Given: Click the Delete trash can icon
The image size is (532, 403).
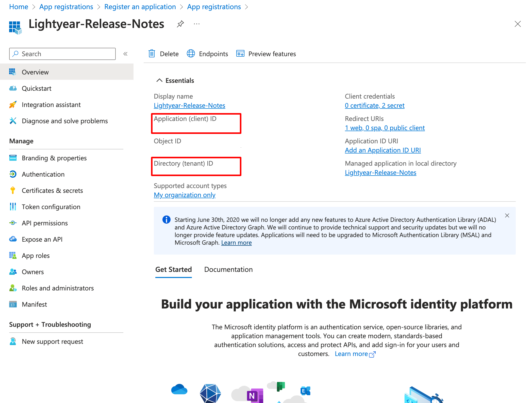Looking at the screenshot, I should (152, 54).
